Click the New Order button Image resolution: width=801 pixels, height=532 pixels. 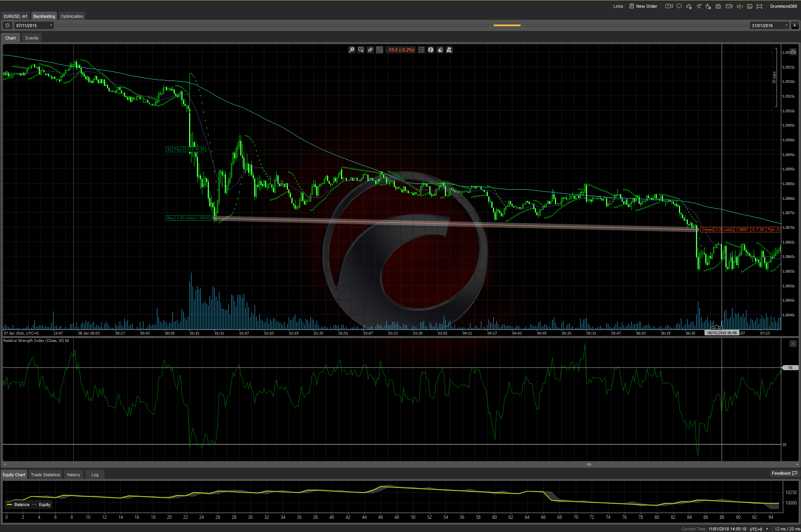tap(643, 6)
